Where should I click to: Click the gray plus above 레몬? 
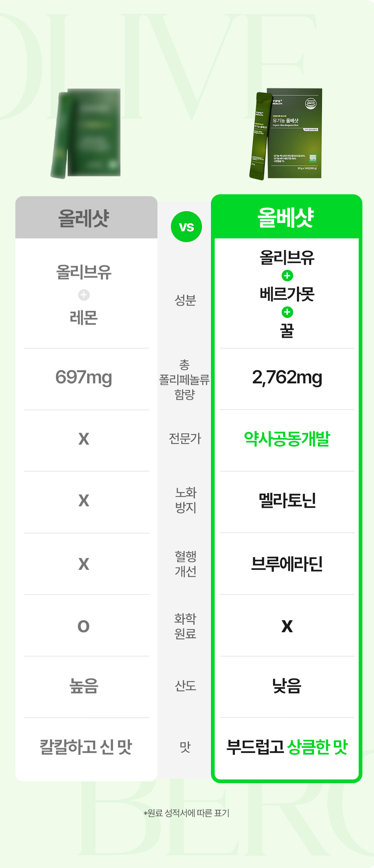tap(84, 295)
